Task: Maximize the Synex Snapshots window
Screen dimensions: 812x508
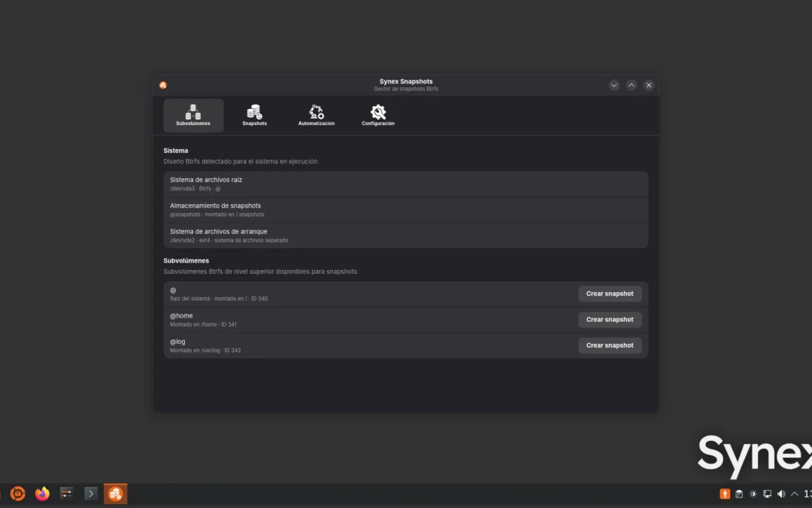Action: [x=632, y=85]
